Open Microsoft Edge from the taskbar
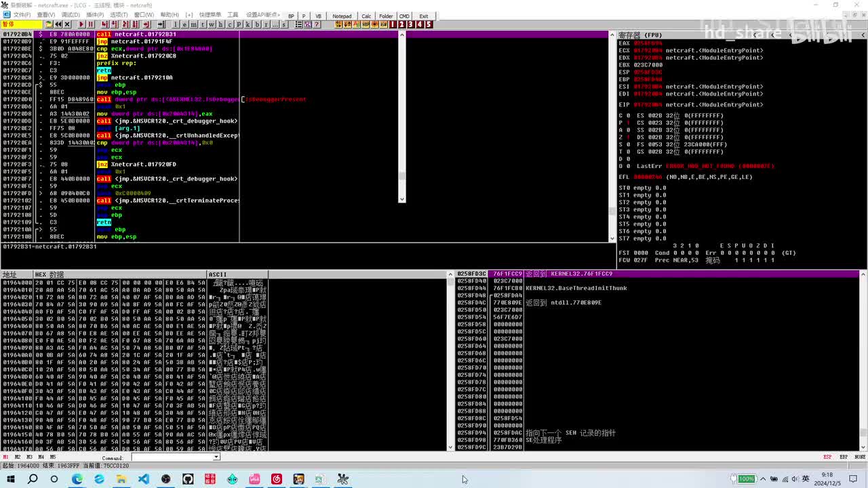The width and height of the screenshot is (868, 488). pyautogui.click(x=77, y=479)
